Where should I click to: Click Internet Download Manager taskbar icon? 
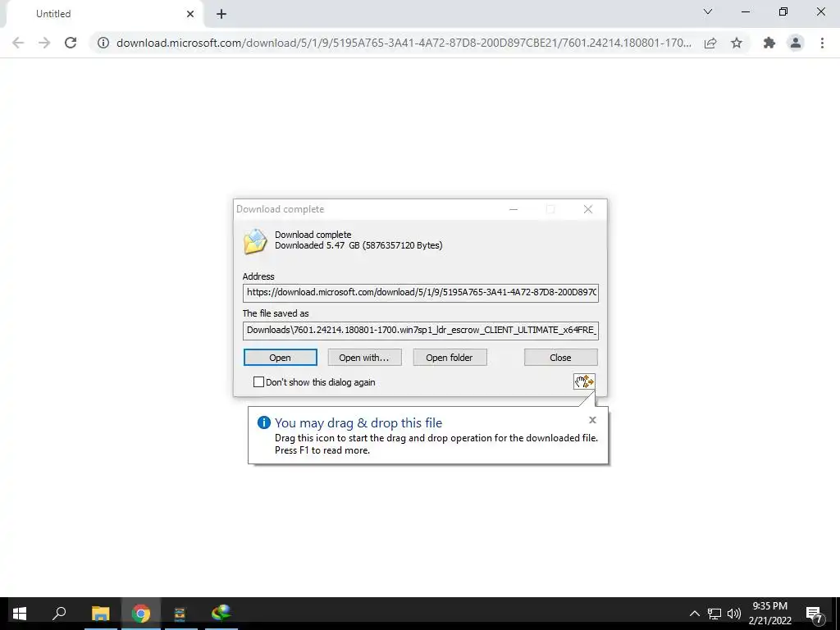click(x=221, y=613)
